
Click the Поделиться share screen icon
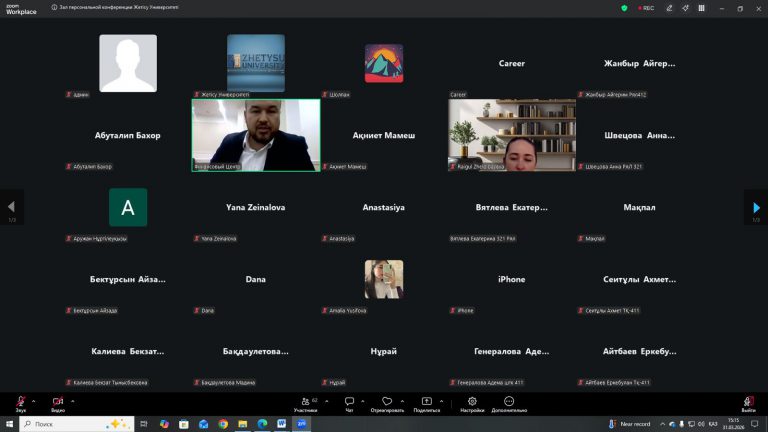pyautogui.click(x=426, y=402)
